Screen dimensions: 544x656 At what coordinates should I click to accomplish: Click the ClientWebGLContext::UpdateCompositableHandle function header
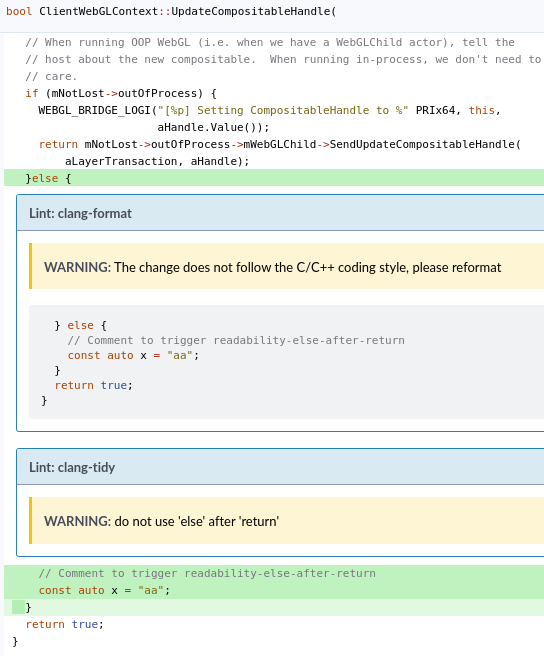tap(171, 11)
